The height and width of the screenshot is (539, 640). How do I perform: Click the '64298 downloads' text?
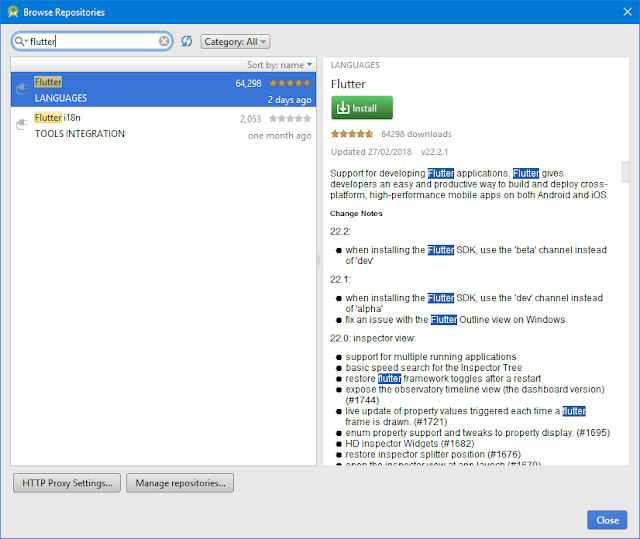pos(416,134)
